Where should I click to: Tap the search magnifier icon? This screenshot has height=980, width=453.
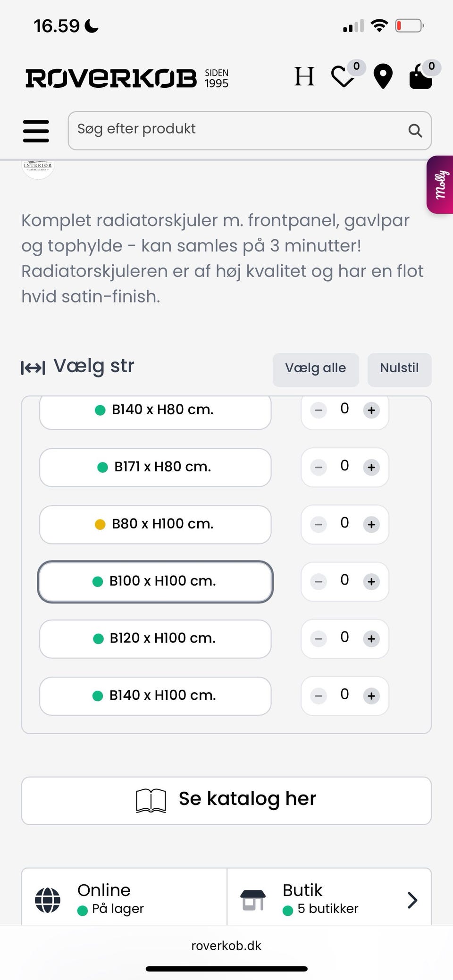pyautogui.click(x=415, y=131)
